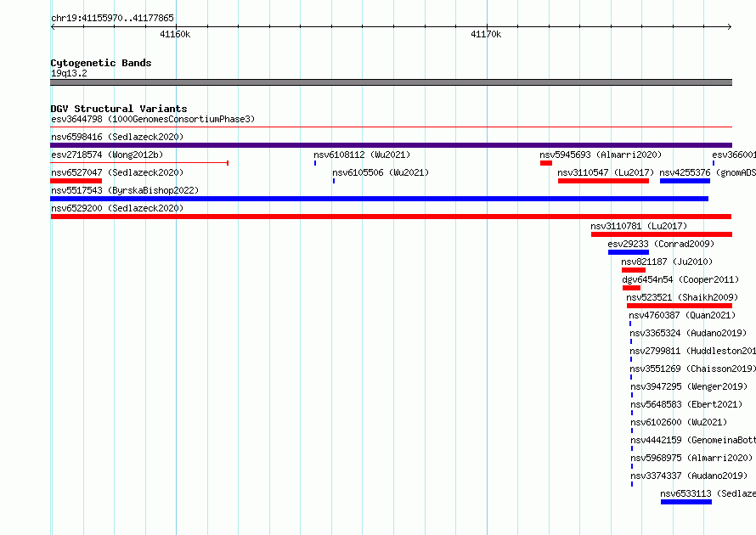This screenshot has width=756, height=535.
Task: Click the blue bar under nsv4255376
Action: pyautogui.click(x=685, y=181)
